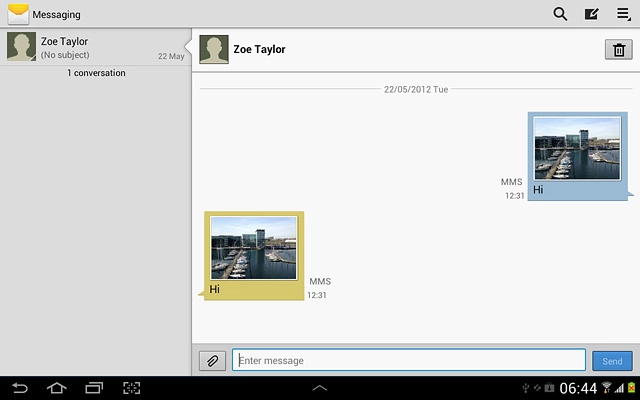Delete conversation with trash icon
Viewport: 640px width, 400px height.
coord(619,50)
